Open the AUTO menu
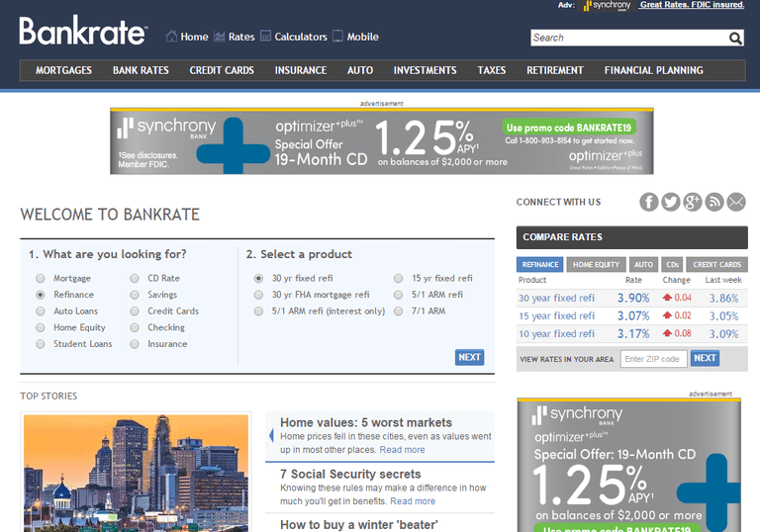This screenshot has width=760, height=532. [x=360, y=70]
